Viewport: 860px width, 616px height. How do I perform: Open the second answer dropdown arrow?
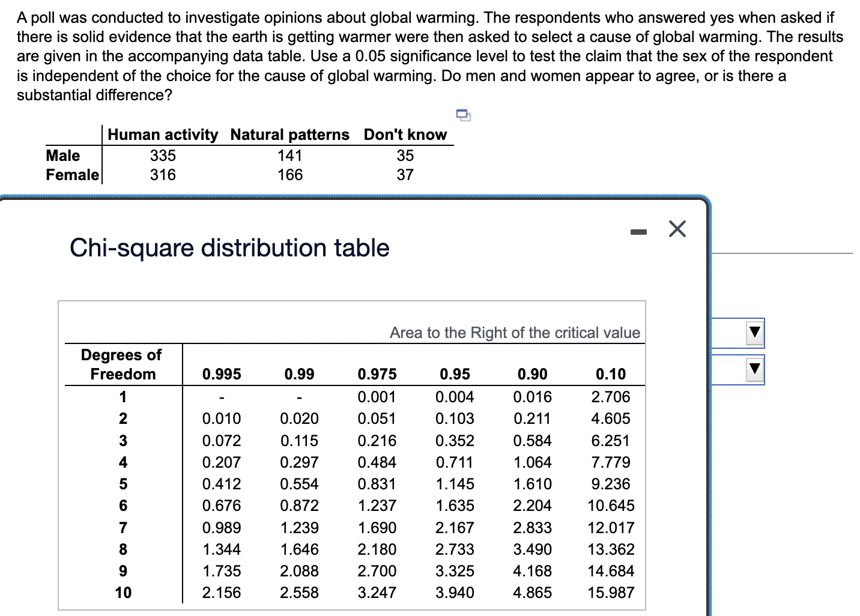coord(755,369)
